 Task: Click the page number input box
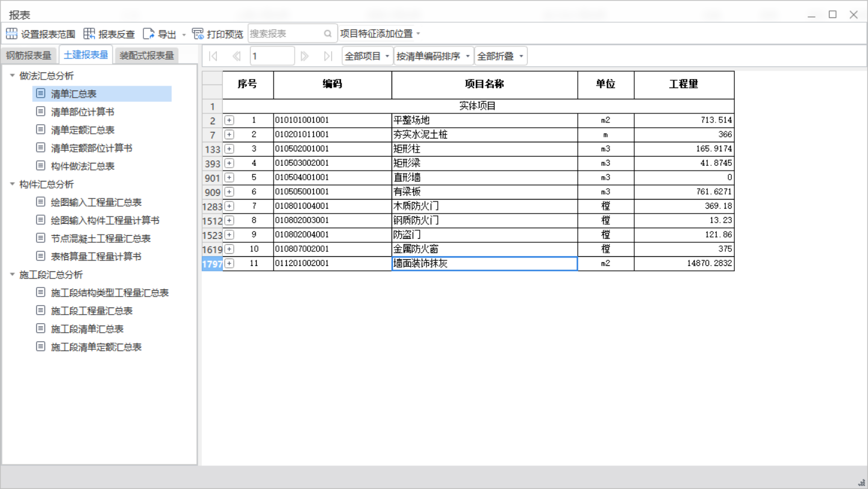pyautogui.click(x=272, y=56)
